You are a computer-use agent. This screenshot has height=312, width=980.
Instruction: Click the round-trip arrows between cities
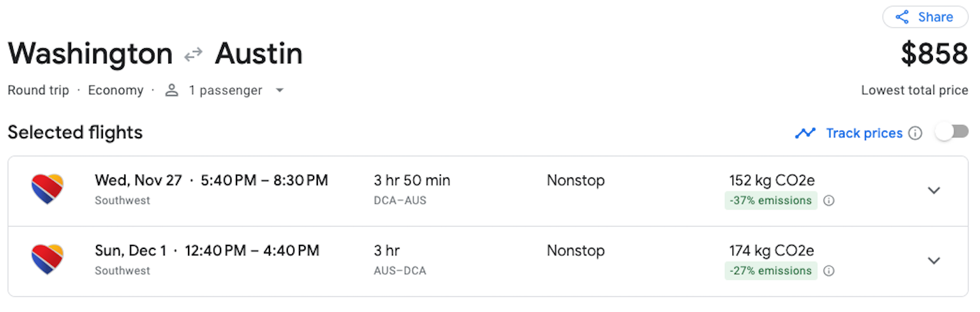click(x=194, y=55)
